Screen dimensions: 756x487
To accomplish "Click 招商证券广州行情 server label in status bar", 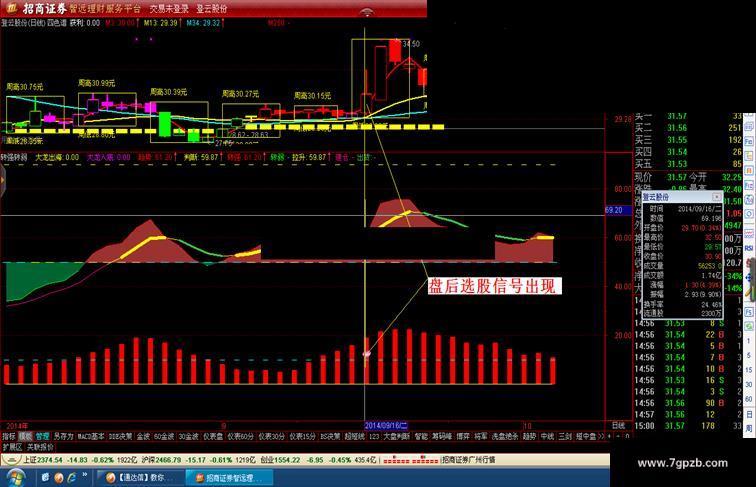I will point(469,460).
